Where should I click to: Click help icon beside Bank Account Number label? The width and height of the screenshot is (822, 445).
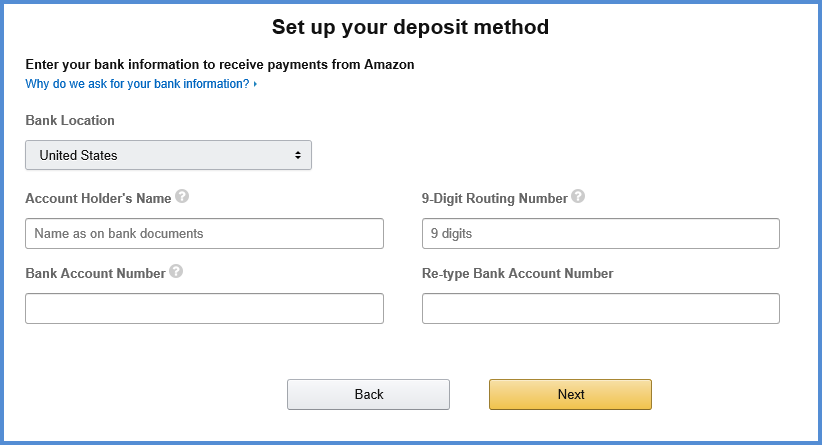pyautogui.click(x=176, y=272)
